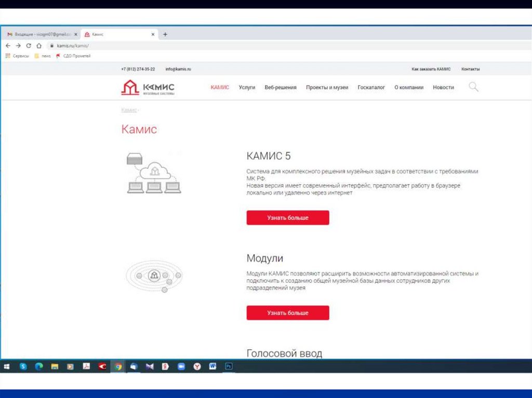Click Узнать больше under Модули

coord(288,312)
